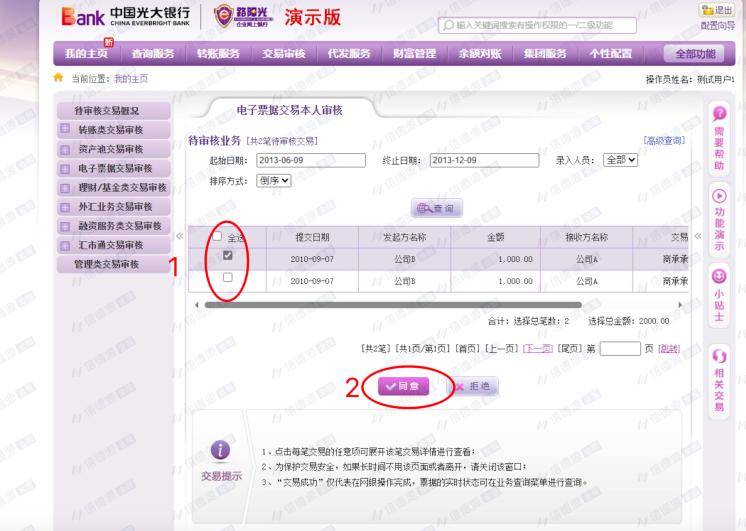Focus the 起始日期 date field
746x531 pixels.
311,160
